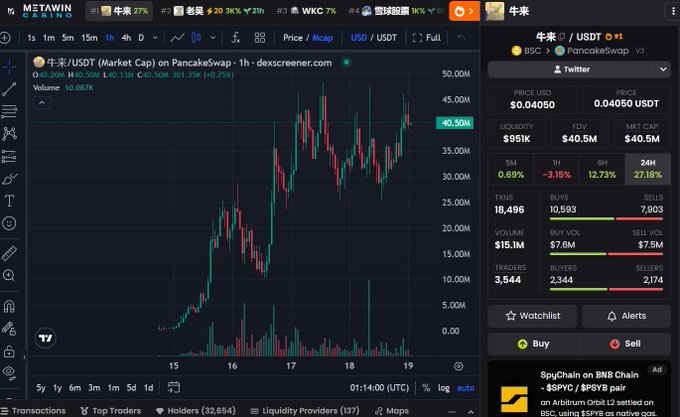Image resolution: width=680 pixels, height=417 pixels.
Task: Toggle percent scale on chart
Action: pos(426,388)
